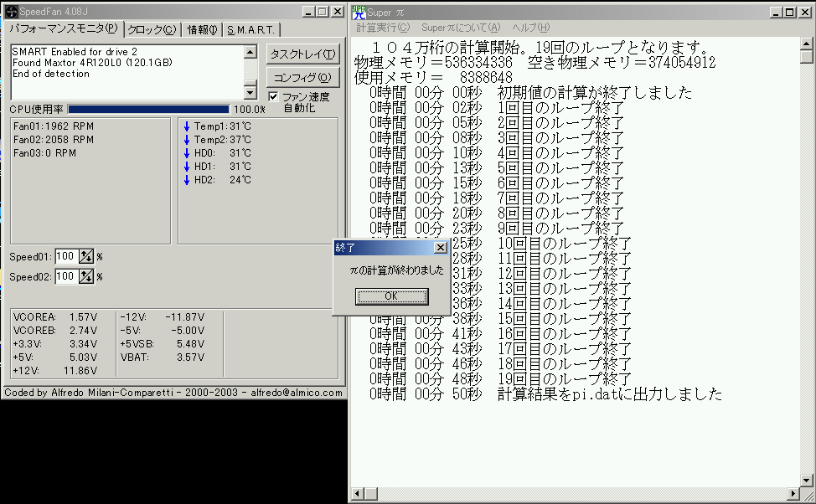Toggle the ファン速度自動化 checkbox

click(273, 97)
